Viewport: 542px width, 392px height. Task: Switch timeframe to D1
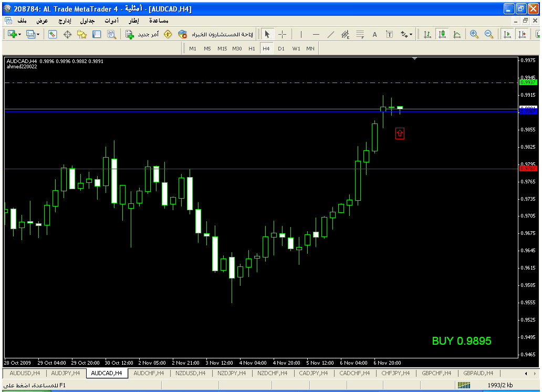coord(281,48)
